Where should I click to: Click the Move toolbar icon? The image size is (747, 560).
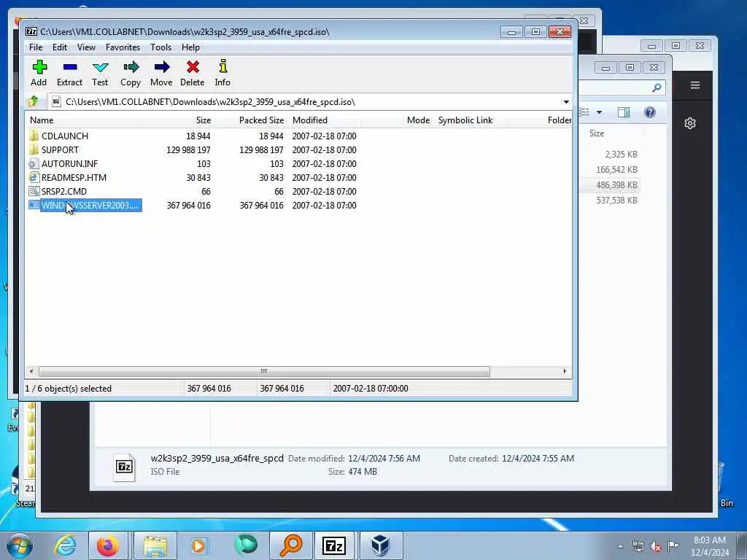point(161,67)
